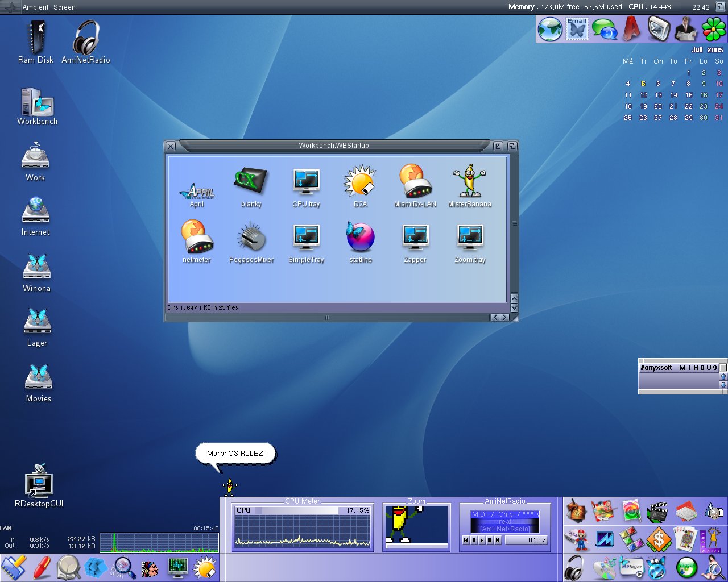This screenshot has height=582, width=728.
Task: Stop playback in AmiNetRadio panel
Action: [490, 540]
